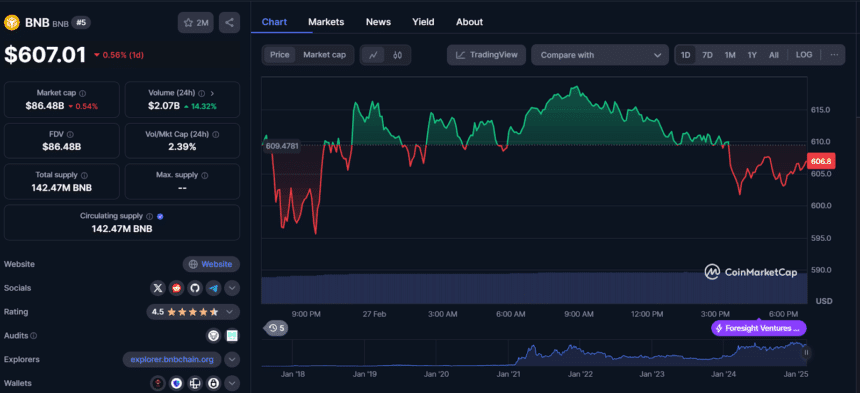Viewport: 860px width, 393px height.
Task: Expand more Socials with the chevron
Action: click(232, 288)
